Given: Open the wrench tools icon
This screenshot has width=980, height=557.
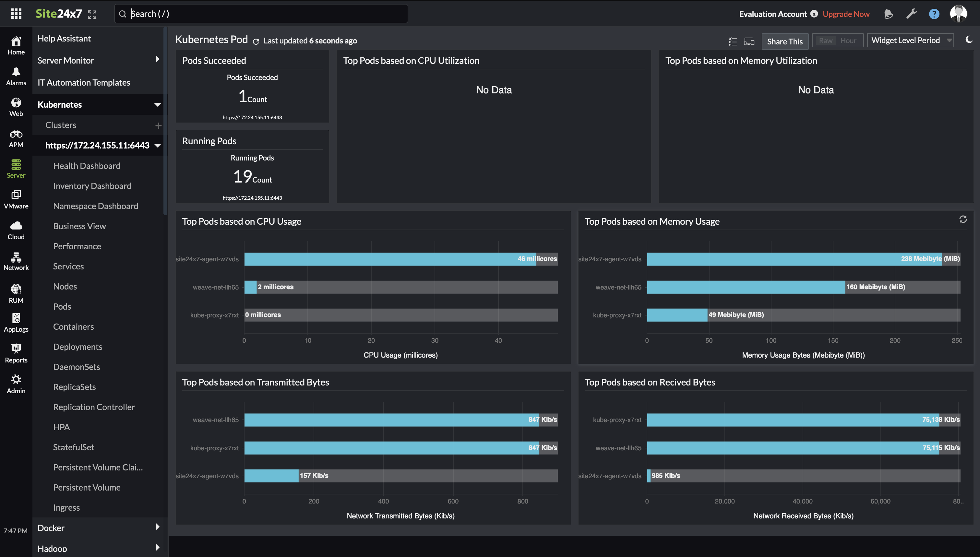Looking at the screenshot, I should tap(912, 14).
